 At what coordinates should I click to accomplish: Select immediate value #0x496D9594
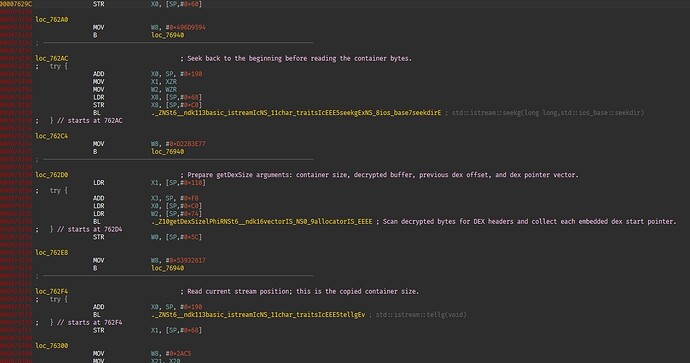[185, 27]
